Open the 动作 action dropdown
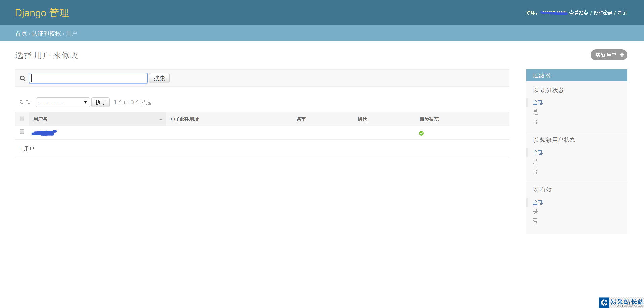Image resolution: width=644 pixels, height=308 pixels. 63,102
